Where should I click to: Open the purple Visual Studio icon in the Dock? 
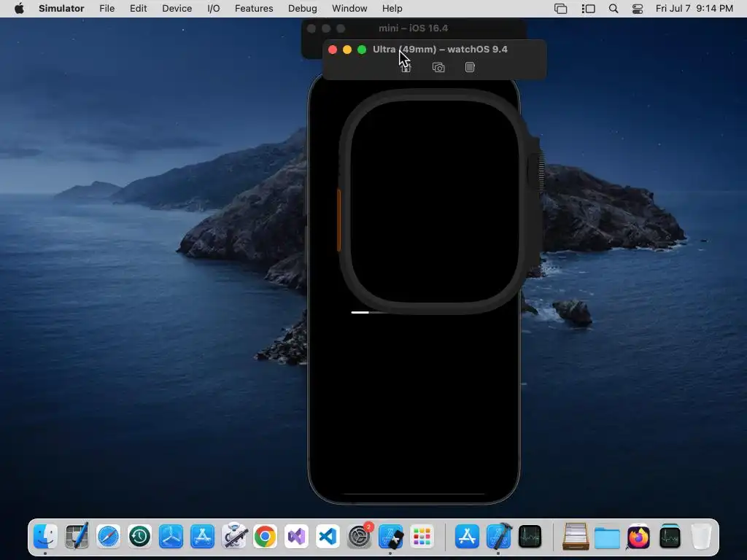click(x=297, y=536)
